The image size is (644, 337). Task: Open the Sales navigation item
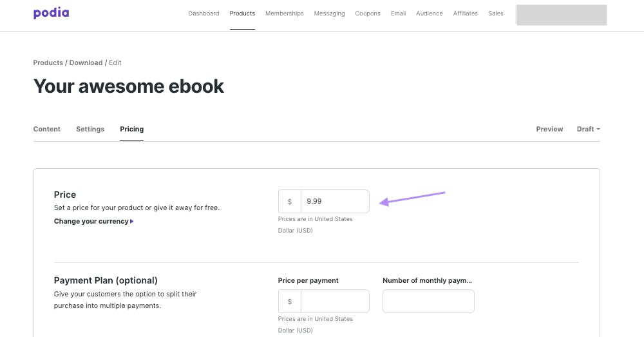tap(496, 13)
